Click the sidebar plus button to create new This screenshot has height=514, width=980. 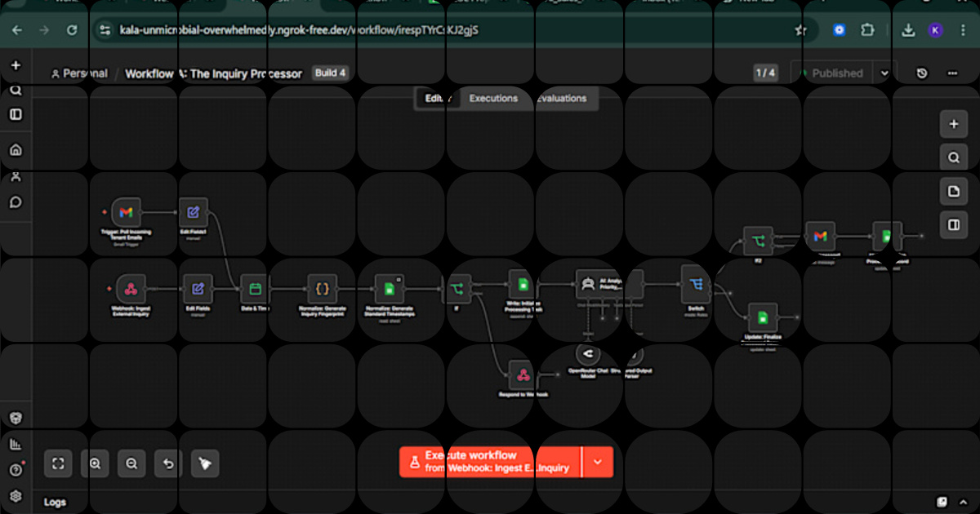16,65
